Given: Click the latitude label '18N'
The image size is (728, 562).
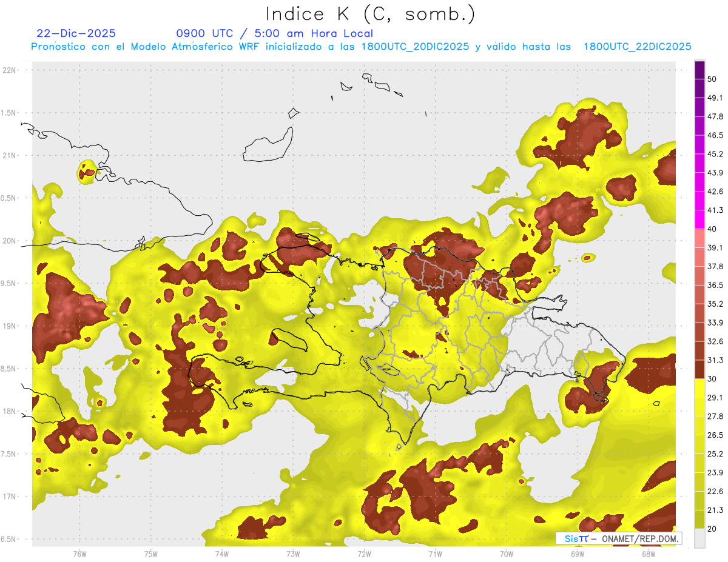Looking at the screenshot, I should point(10,411).
